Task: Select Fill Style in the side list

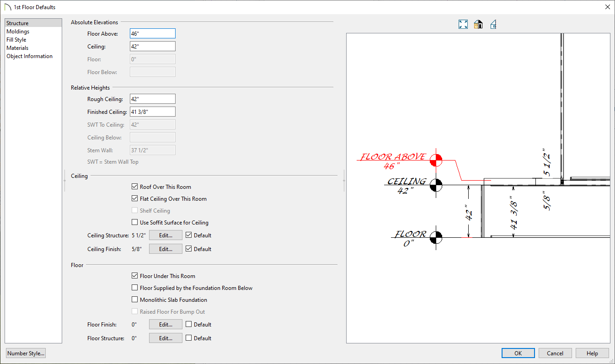Action: (16, 40)
